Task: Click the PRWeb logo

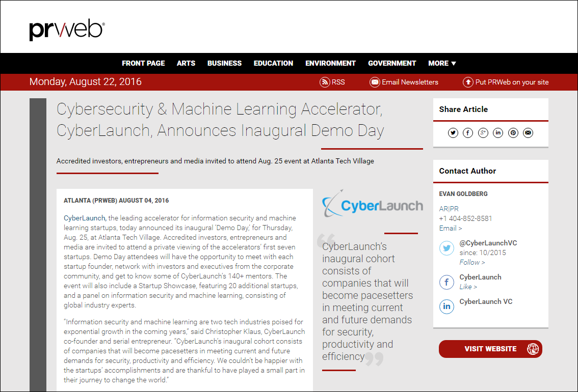Action: (x=67, y=30)
